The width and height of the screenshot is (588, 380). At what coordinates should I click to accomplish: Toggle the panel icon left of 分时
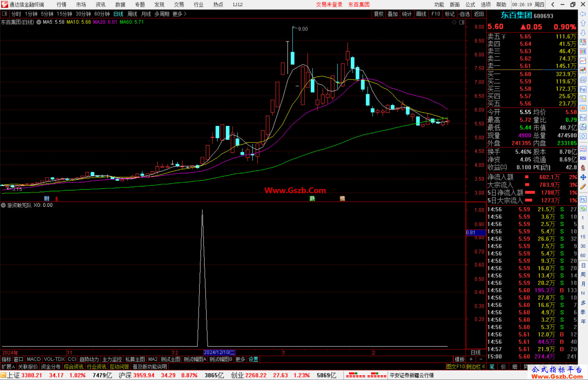tap(5, 14)
